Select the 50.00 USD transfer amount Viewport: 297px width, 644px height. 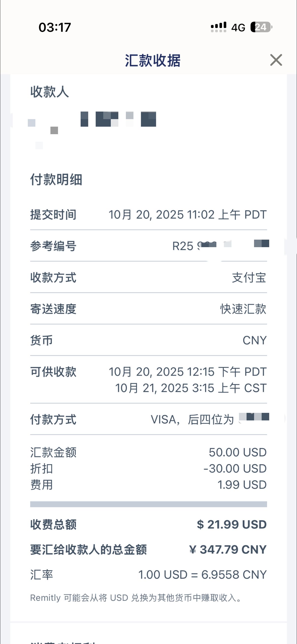[238, 452]
